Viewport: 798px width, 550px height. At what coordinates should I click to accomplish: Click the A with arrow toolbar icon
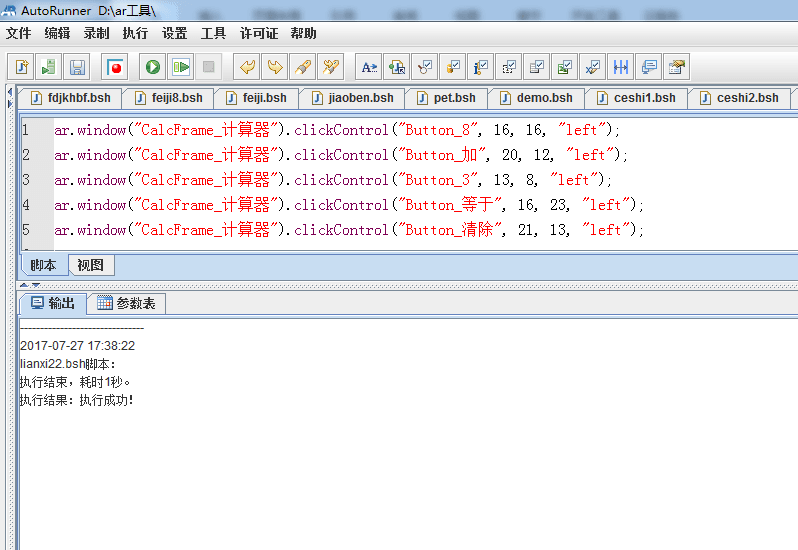tap(369, 67)
